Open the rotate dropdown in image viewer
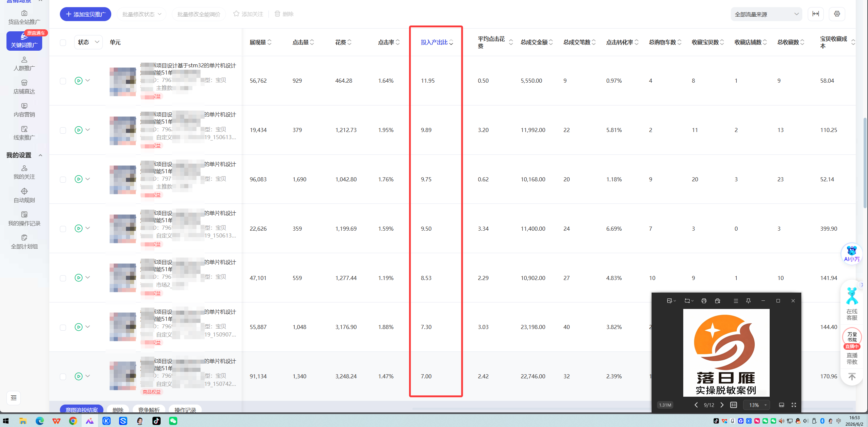The height and width of the screenshot is (427, 868). coord(689,301)
